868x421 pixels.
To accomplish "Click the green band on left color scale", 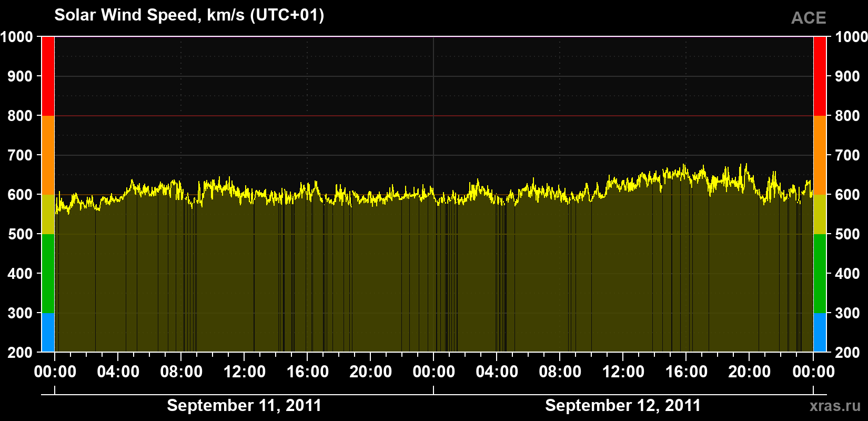I will (x=48, y=274).
